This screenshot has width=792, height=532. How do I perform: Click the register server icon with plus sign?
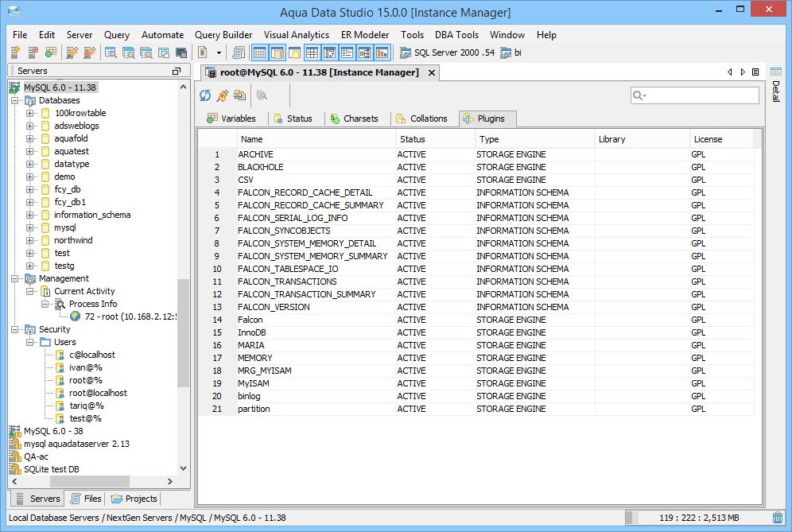click(x=15, y=52)
